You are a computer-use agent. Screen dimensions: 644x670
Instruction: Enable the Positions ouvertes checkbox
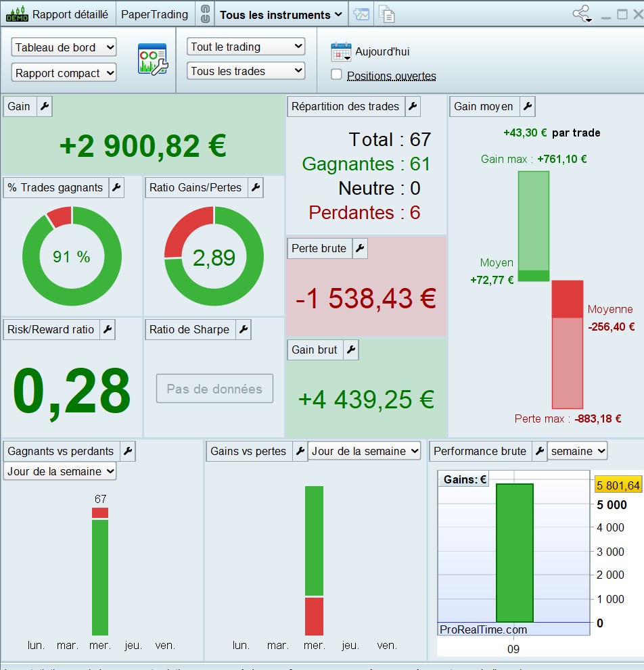[x=336, y=75]
